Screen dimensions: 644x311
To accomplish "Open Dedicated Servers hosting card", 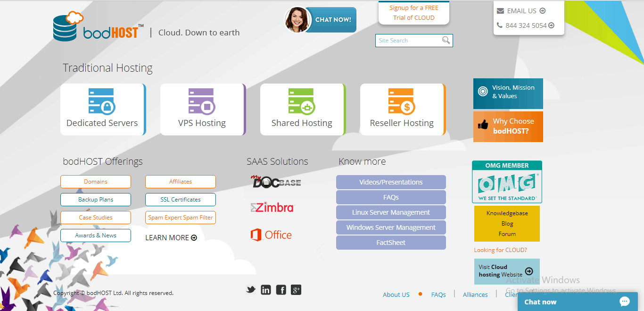I will pos(103,109).
